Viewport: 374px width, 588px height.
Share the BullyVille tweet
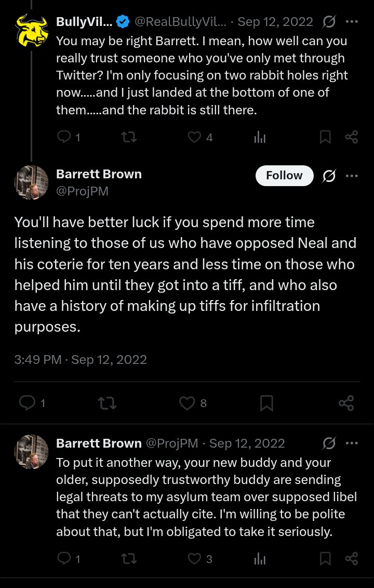tap(352, 137)
